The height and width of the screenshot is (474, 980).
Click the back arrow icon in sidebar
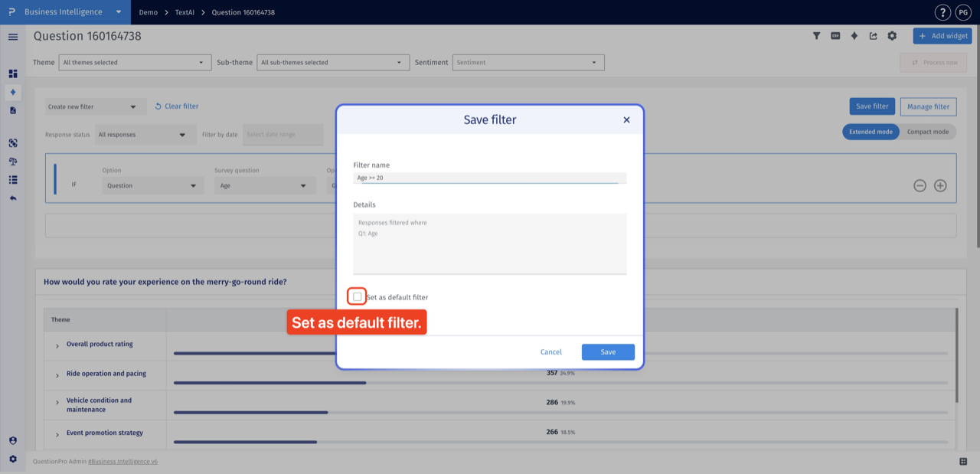(13, 198)
